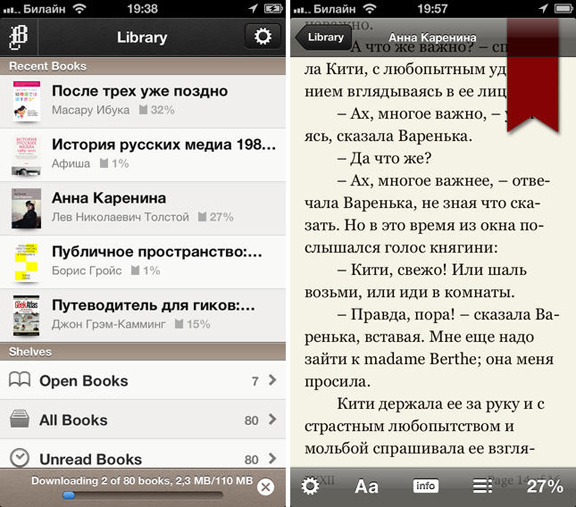Screen dimensions: 576x507
Task: Tap the battery icon in the right status bar
Action: (x=564, y=8)
